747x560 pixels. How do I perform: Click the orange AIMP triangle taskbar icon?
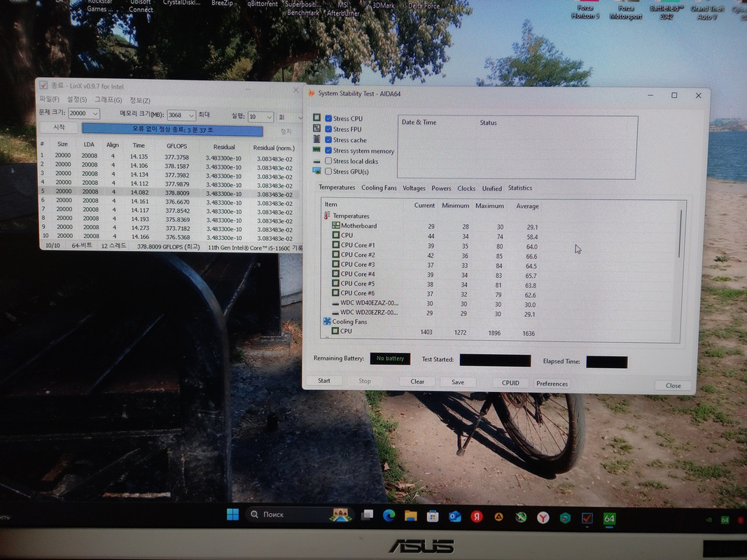498,517
